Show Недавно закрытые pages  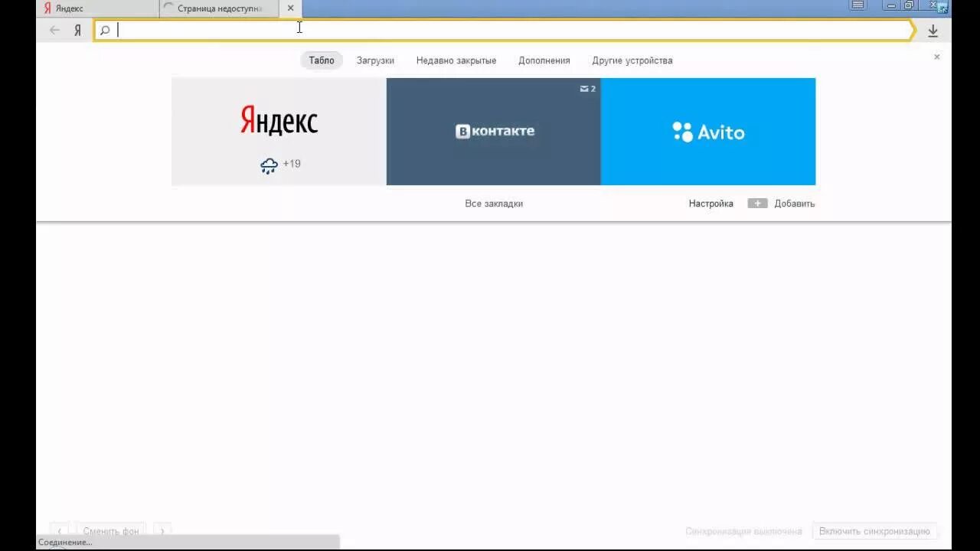[x=456, y=60]
